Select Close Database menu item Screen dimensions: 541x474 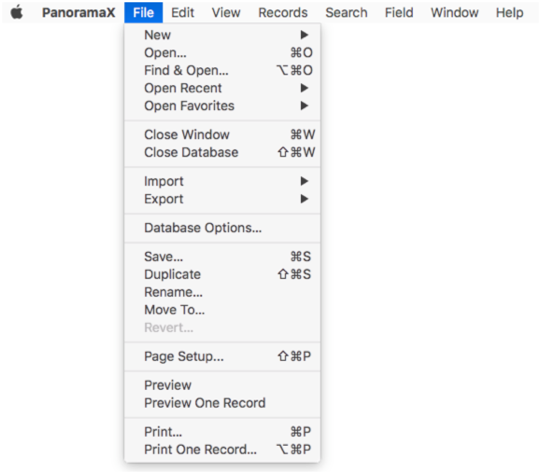(x=222, y=152)
